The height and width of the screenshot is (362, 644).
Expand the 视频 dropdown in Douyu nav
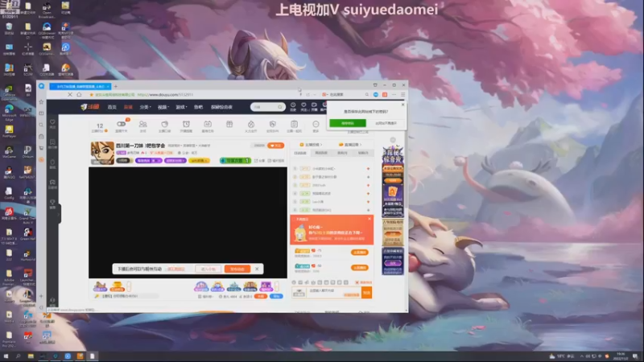[x=163, y=107]
